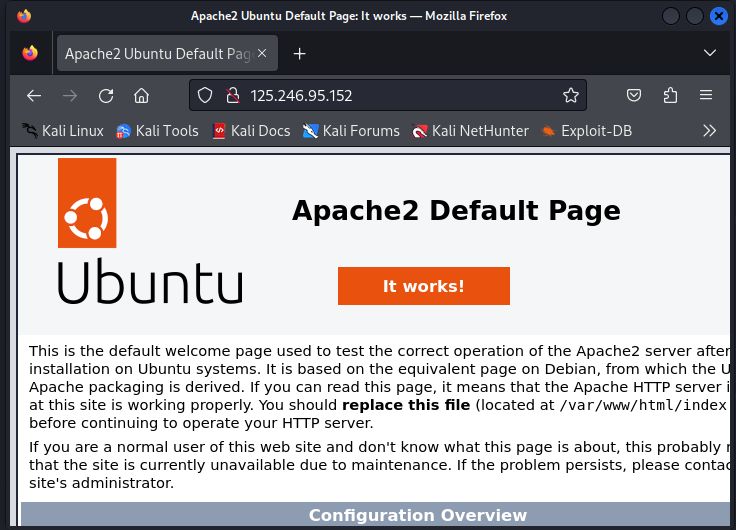Open a new tab with plus button
The image size is (736, 530).
tap(299, 54)
